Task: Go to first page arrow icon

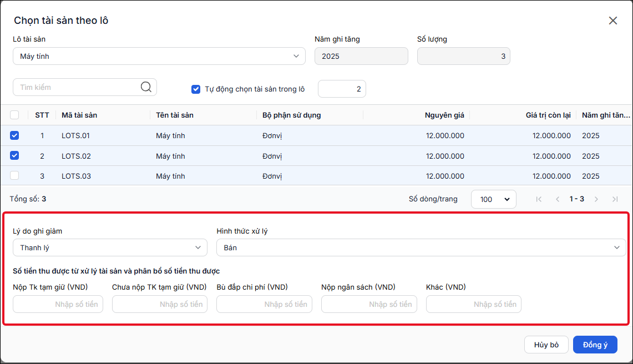Action: (539, 199)
